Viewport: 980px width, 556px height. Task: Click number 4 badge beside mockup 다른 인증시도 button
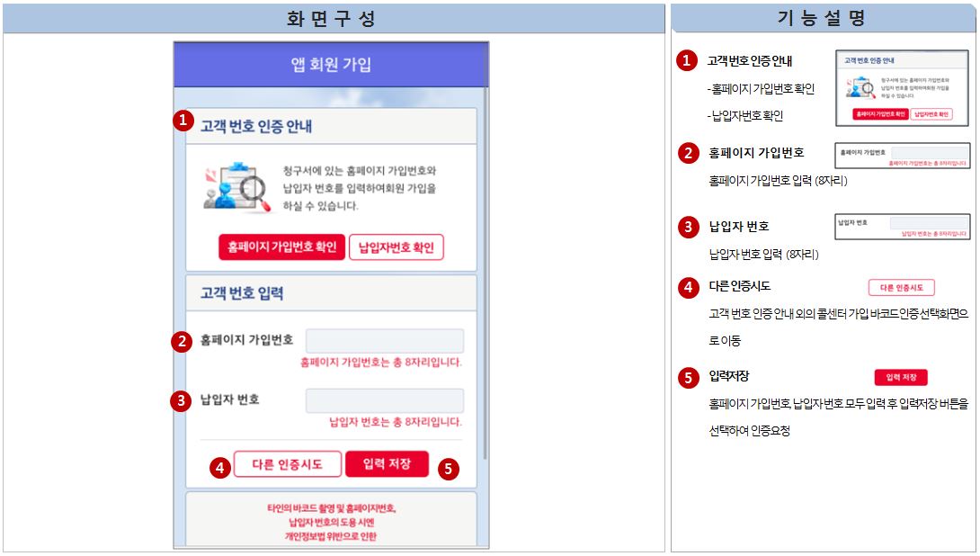pyautogui.click(x=219, y=467)
